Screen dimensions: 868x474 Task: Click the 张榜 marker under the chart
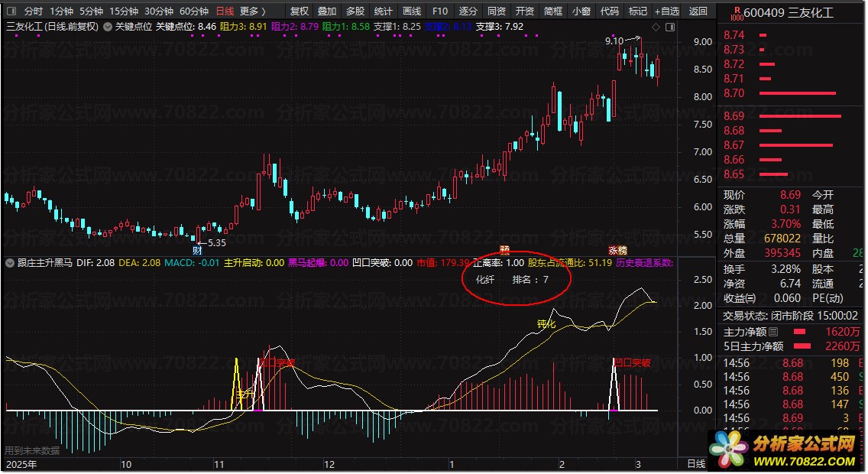point(618,251)
